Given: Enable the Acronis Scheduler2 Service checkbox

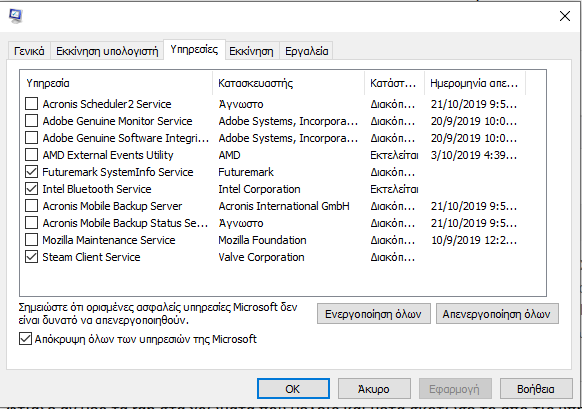Looking at the screenshot, I should tap(32, 104).
